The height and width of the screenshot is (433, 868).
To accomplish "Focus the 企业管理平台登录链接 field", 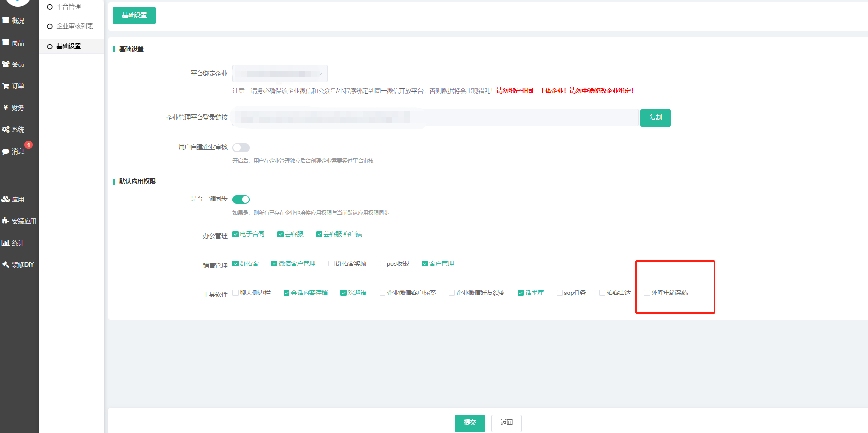I will 435,118.
